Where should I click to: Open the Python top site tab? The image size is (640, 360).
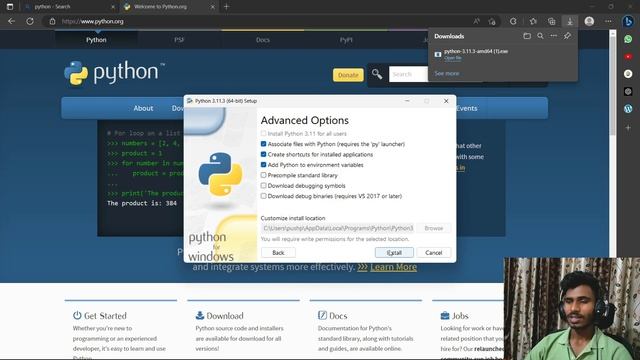[x=96, y=40]
